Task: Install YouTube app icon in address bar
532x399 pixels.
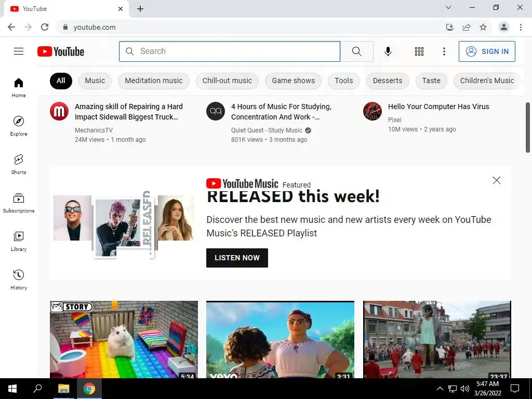Action: pos(449,27)
